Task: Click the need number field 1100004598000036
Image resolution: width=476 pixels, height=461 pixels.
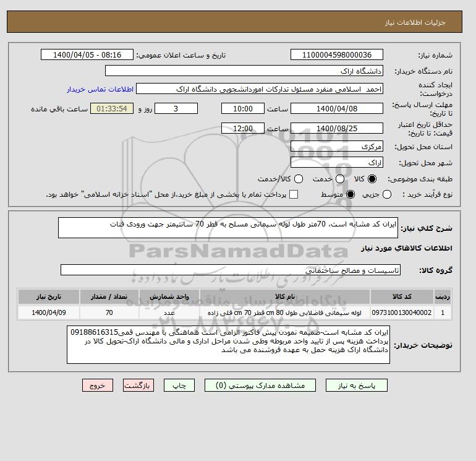Action: click(x=337, y=54)
